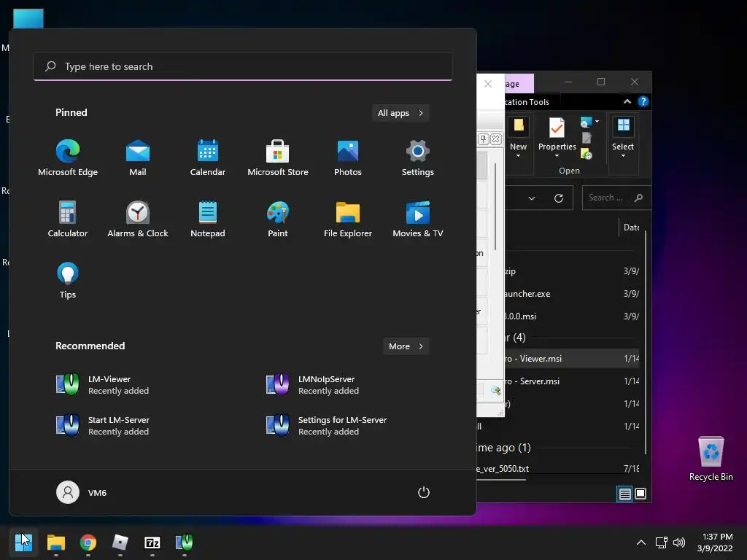Viewport: 747px width, 560px height.
Task: Click All apps button
Action: tap(400, 113)
